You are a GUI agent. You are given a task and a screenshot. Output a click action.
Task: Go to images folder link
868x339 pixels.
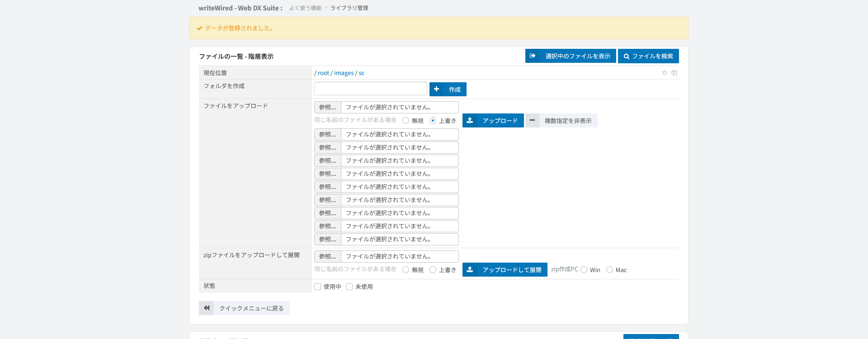[344, 73]
